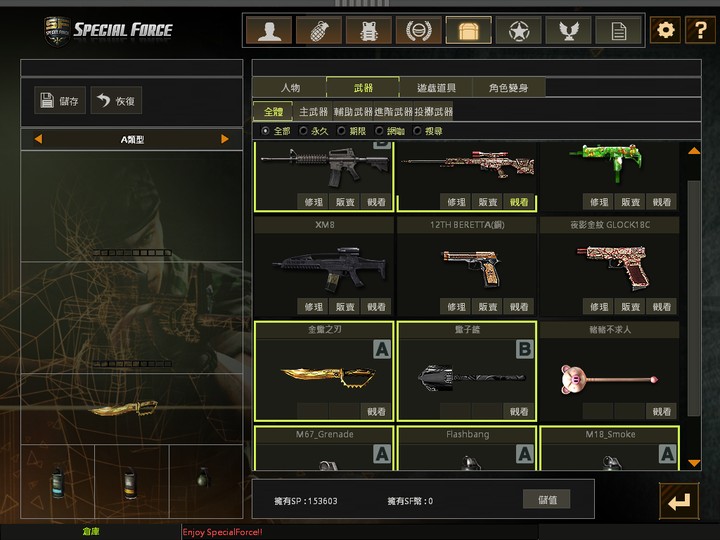Open the character profile icon tab
This screenshot has width=720, height=540.
coord(269,30)
